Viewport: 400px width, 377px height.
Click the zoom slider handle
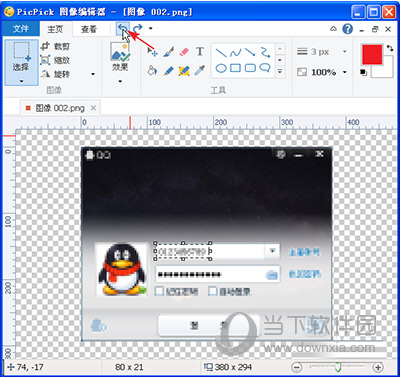[x=338, y=368]
